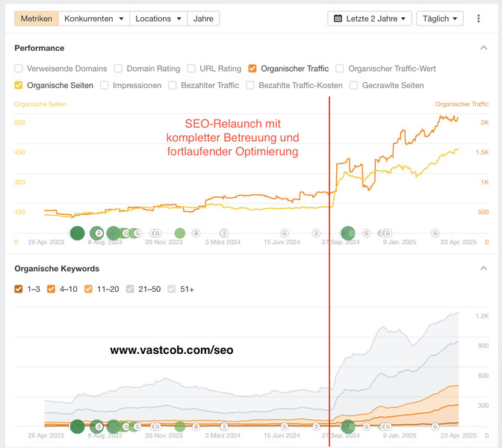Switch to the Metriken tab
Screen dimensions: 502x448
(37, 19)
